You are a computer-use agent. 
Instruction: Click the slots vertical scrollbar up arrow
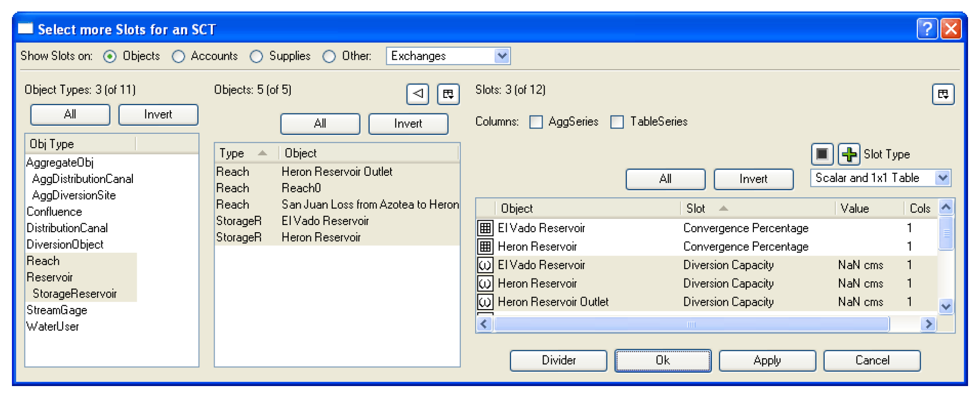tap(946, 207)
